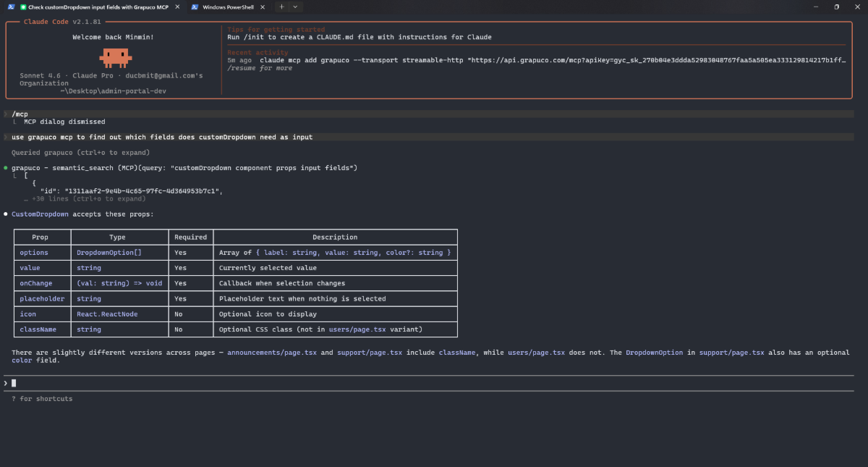Click the green Claude icon on first tab
The image size is (868, 467).
coord(23,7)
